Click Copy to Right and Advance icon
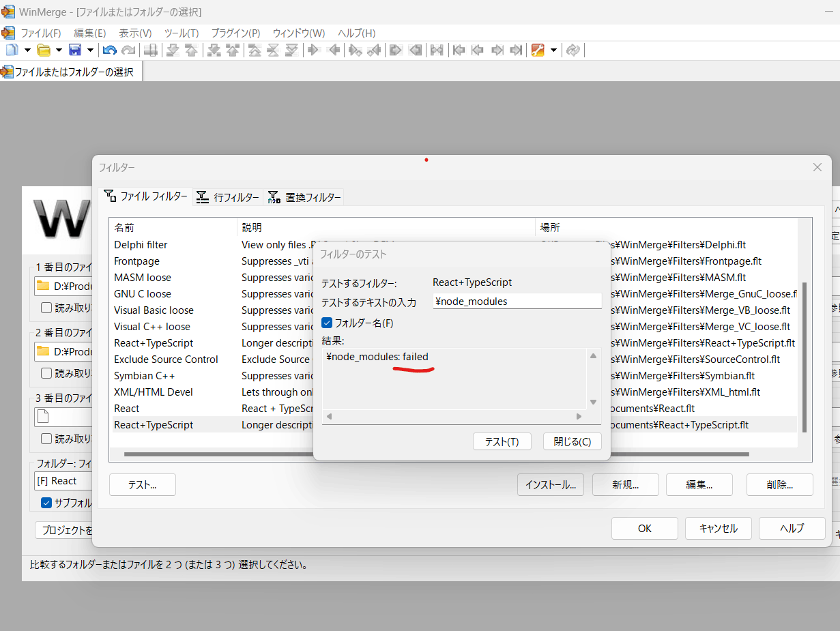The width and height of the screenshot is (840, 631). pos(355,50)
